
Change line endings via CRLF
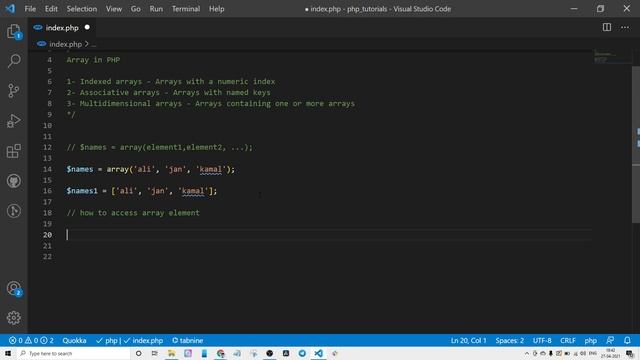click(568, 340)
